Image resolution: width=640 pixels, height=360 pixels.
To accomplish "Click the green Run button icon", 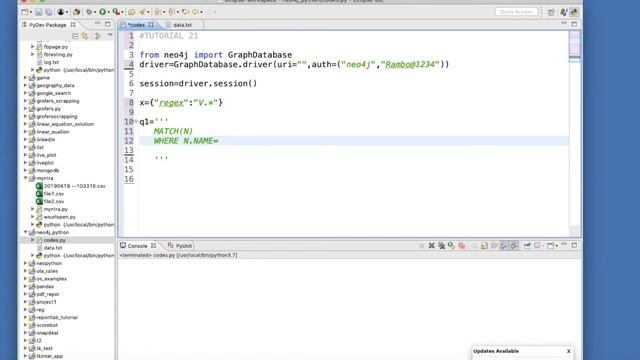I will [x=102, y=12].
